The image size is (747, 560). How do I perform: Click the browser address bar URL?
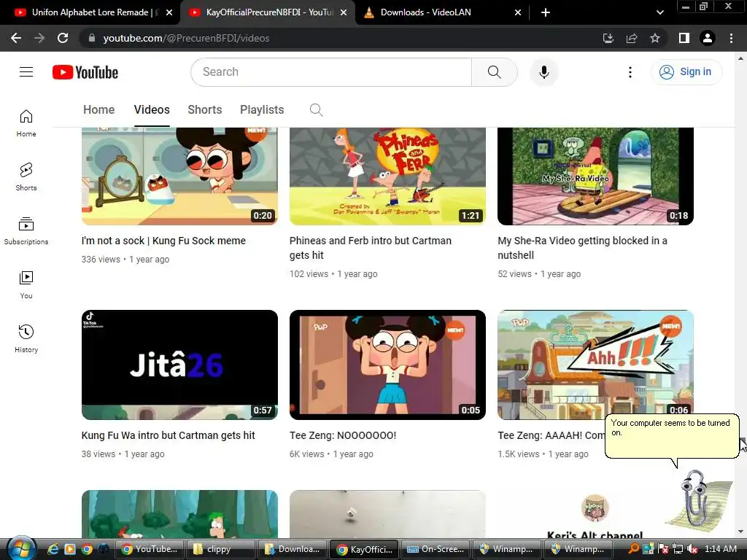coord(186,38)
